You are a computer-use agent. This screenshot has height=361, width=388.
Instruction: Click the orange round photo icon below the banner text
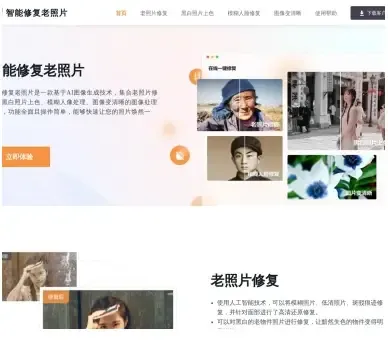pyautogui.click(x=180, y=155)
